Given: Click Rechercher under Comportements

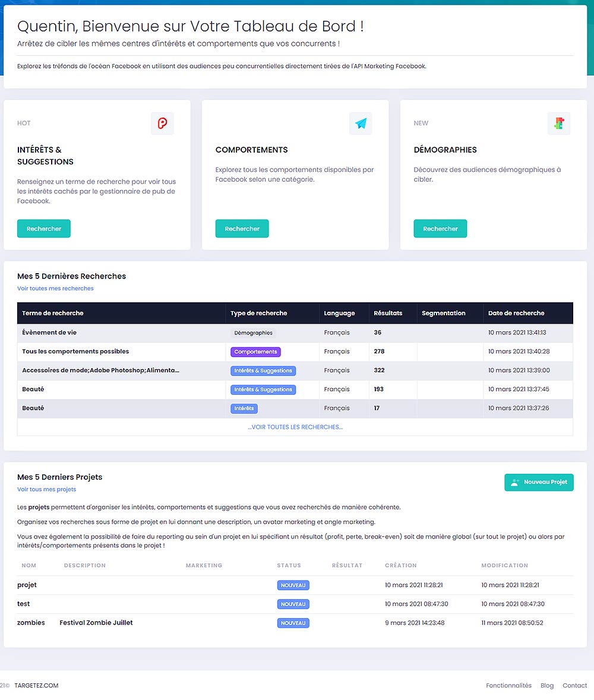Looking at the screenshot, I should pos(242,229).
